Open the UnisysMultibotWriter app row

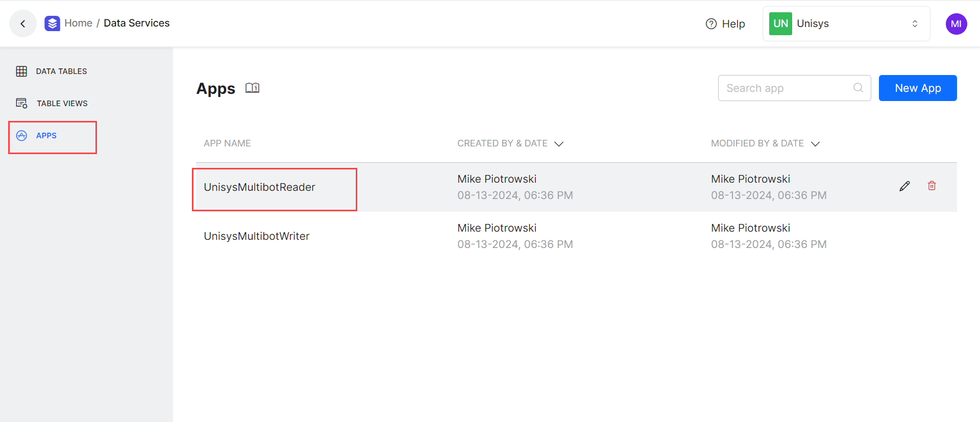point(257,236)
